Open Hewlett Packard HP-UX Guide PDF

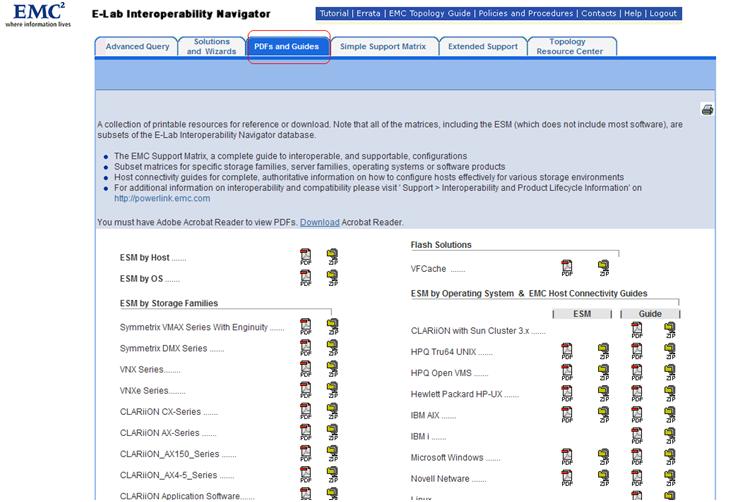[x=637, y=393]
